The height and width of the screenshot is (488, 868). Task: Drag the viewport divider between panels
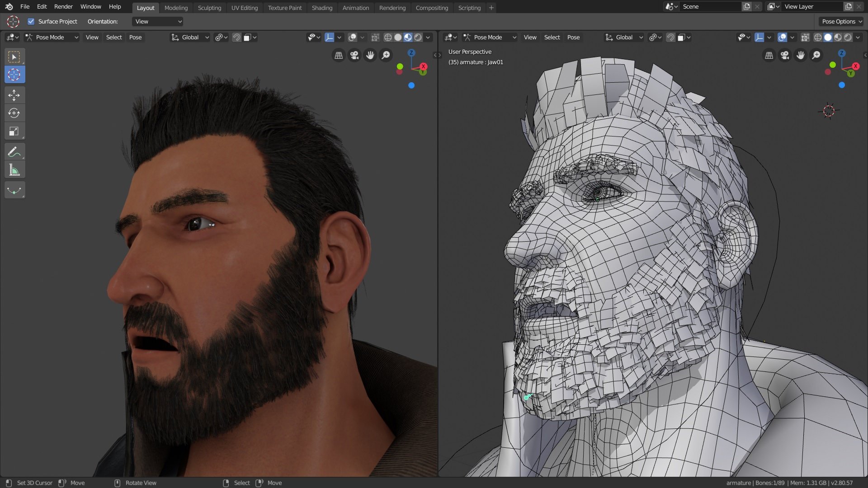[440, 238]
